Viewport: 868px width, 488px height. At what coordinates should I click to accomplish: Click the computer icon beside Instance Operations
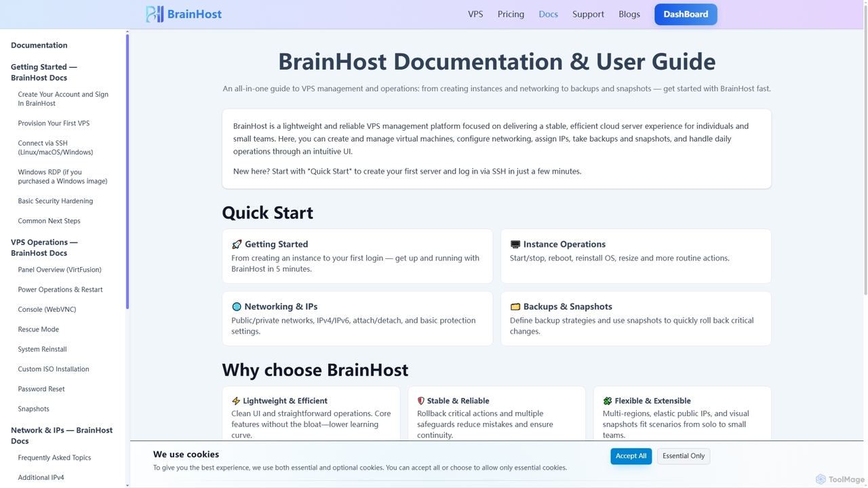(x=515, y=244)
